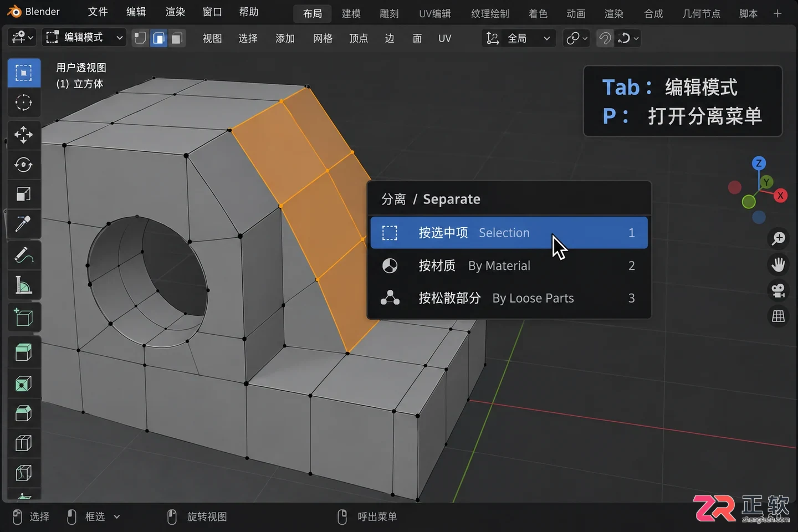Toggle the camera view icon
Screen dimensions: 798x532
point(779,290)
